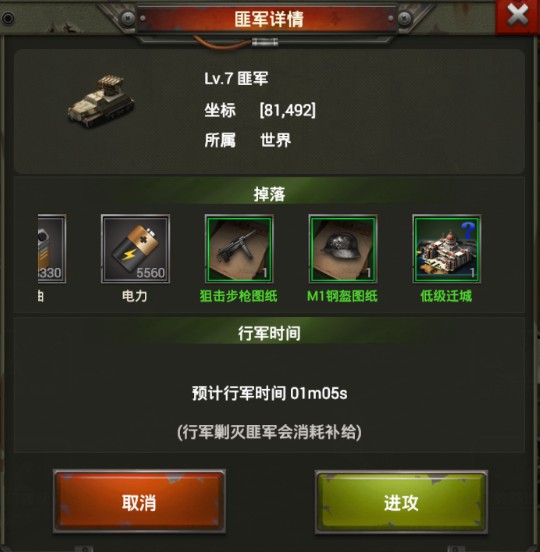Close the 匪军详情 dialog with X

coord(517,16)
